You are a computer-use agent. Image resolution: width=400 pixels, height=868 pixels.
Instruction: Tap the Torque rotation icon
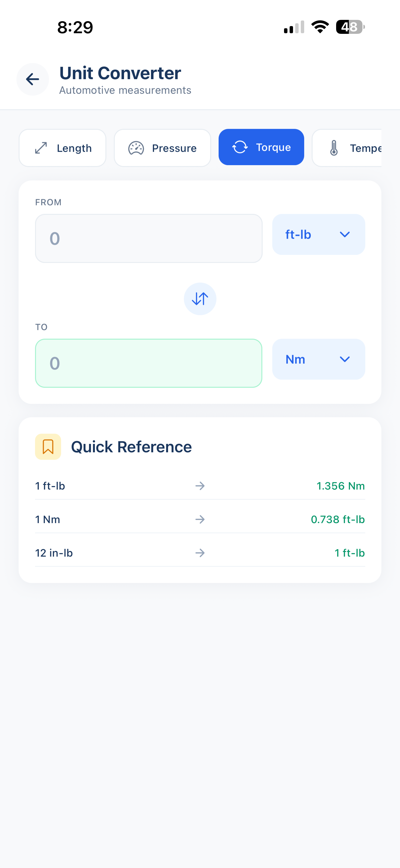pyautogui.click(x=240, y=147)
